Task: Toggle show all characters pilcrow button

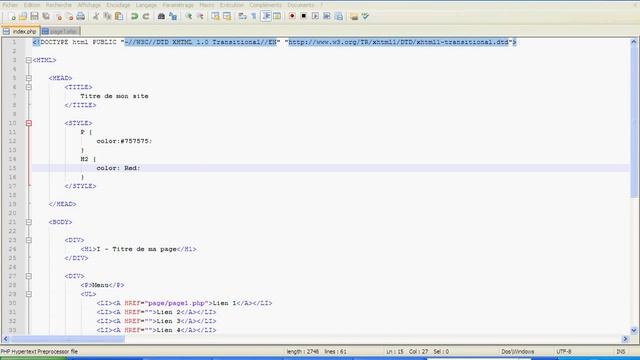Action: click(253, 16)
